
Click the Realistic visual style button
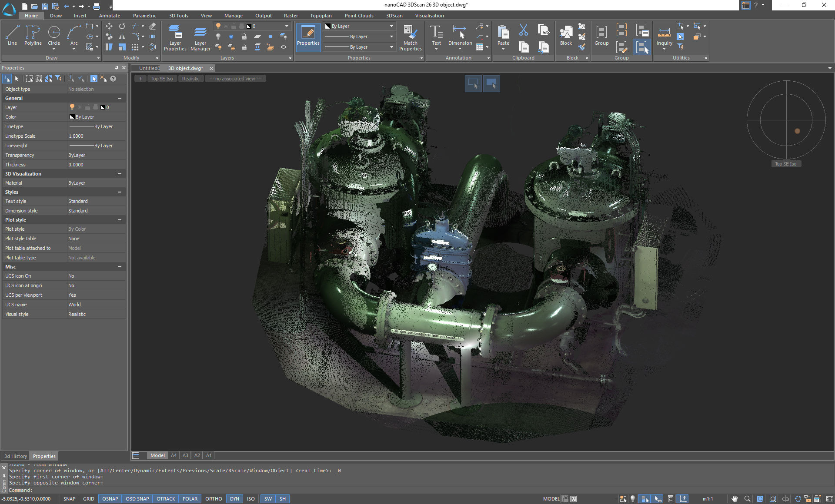point(190,79)
